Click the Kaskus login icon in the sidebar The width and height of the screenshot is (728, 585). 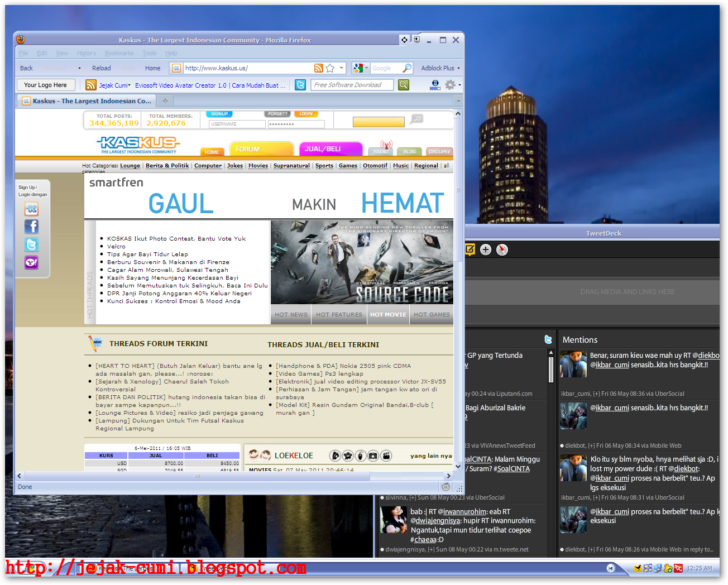[x=31, y=209]
